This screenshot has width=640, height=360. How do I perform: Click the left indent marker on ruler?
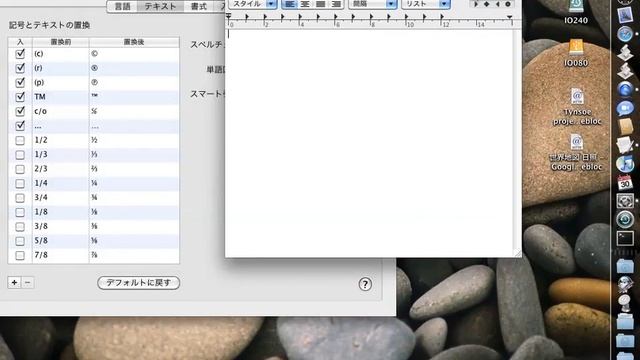[x=229, y=16]
